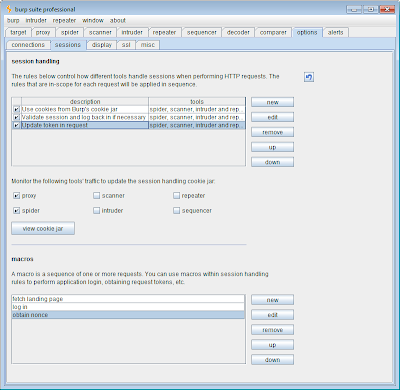Open the window menu

[93, 20]
